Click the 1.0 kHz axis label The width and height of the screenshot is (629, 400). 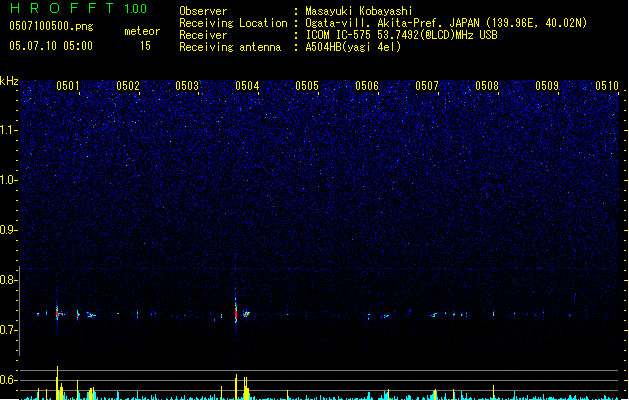[x=8, y=180]
